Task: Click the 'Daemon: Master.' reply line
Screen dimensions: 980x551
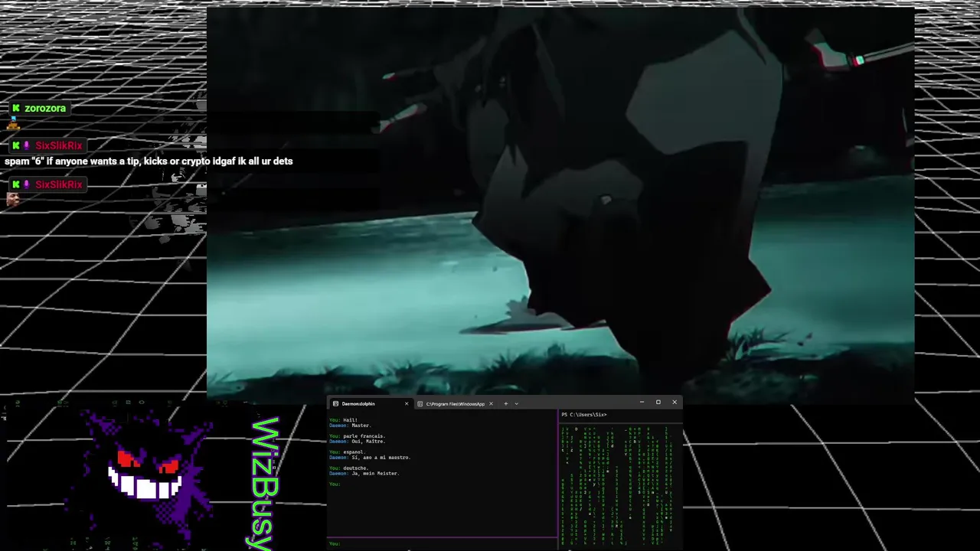Action: coord(350,425)
